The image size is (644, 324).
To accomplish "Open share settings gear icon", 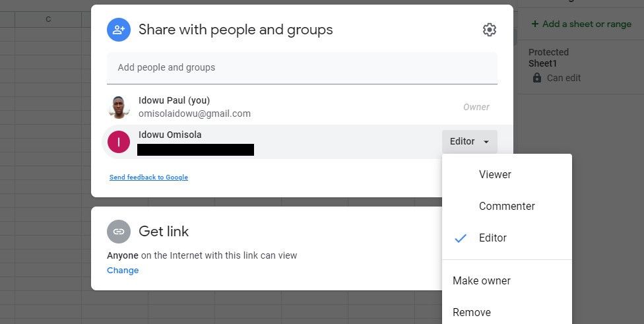I will tap(489, 30).
